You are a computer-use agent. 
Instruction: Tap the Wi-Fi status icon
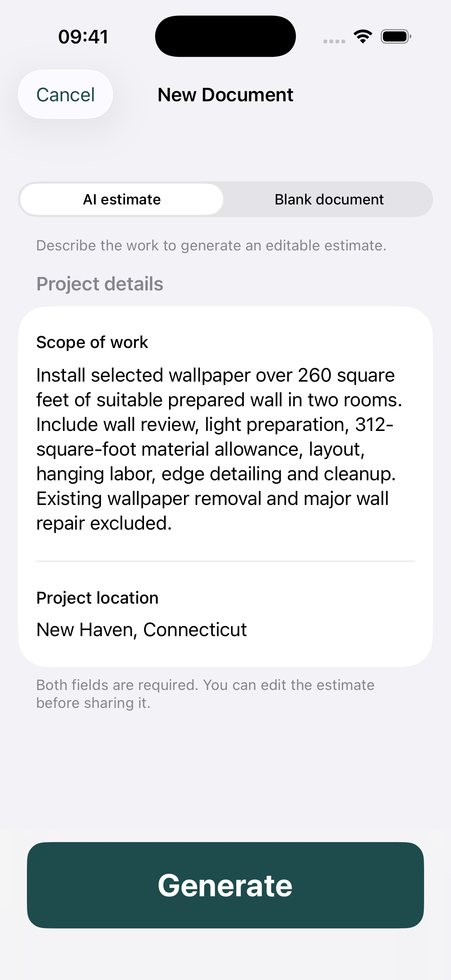(x=363, y=37)
